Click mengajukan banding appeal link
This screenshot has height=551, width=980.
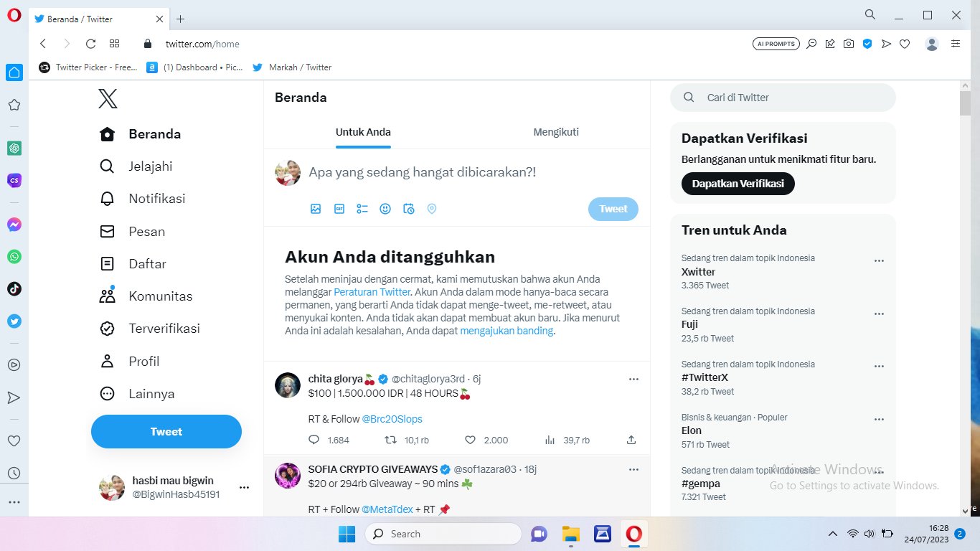507,331
